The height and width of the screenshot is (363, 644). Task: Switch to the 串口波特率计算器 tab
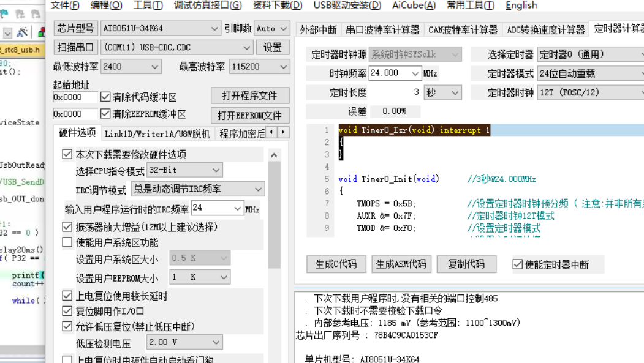[x=382, y=29]
